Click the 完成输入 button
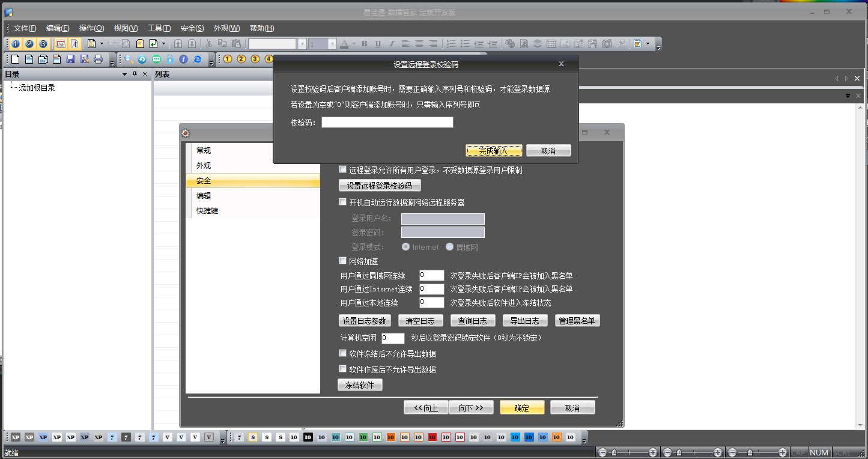 point(494,151)
